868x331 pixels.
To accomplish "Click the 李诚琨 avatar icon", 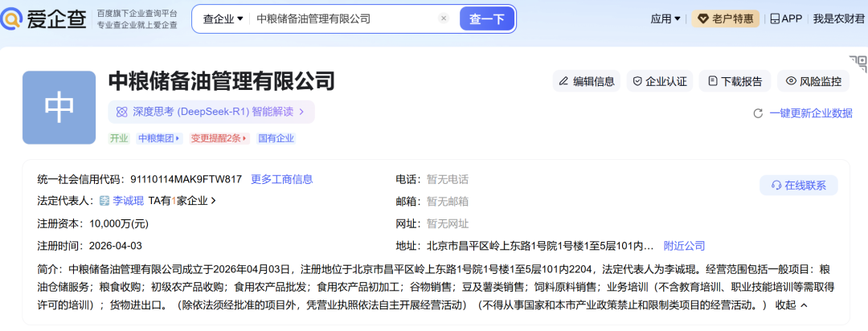I will [x=104, y=201].
